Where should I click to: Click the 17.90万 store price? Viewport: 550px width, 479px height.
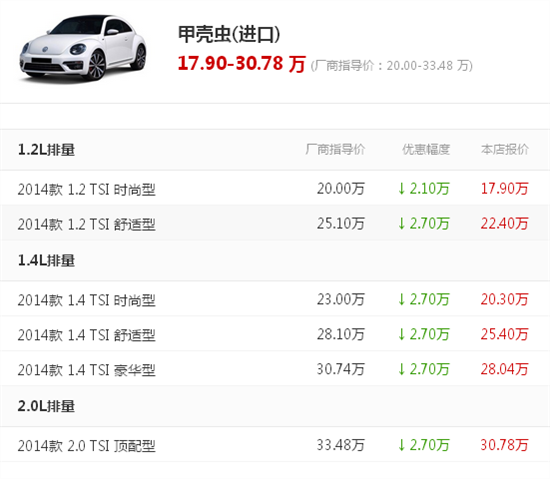tap(504, 189)
